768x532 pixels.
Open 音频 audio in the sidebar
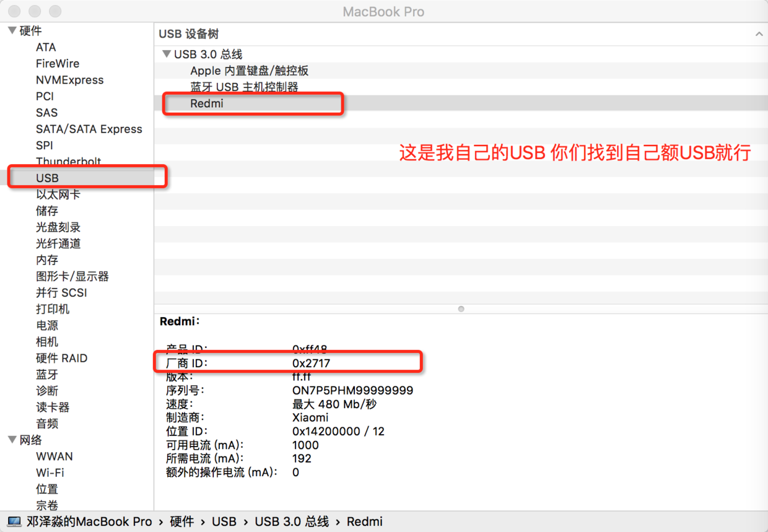(x=47, y=424)
